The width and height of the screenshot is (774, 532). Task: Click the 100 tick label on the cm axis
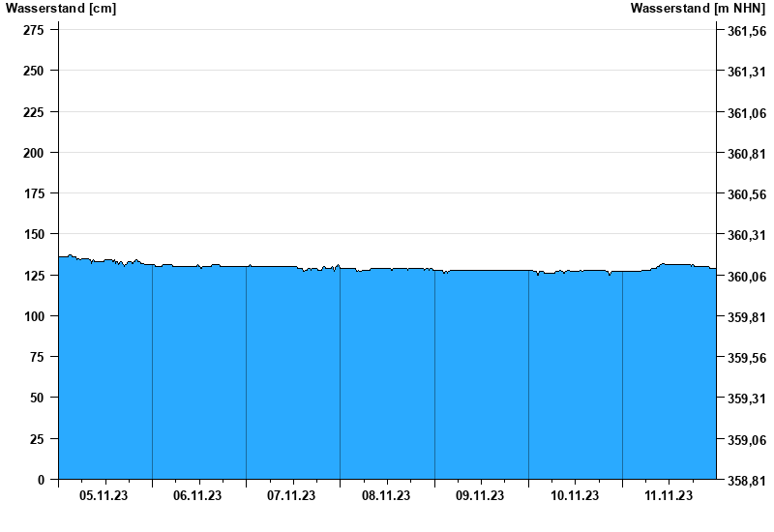pos(33,316)
